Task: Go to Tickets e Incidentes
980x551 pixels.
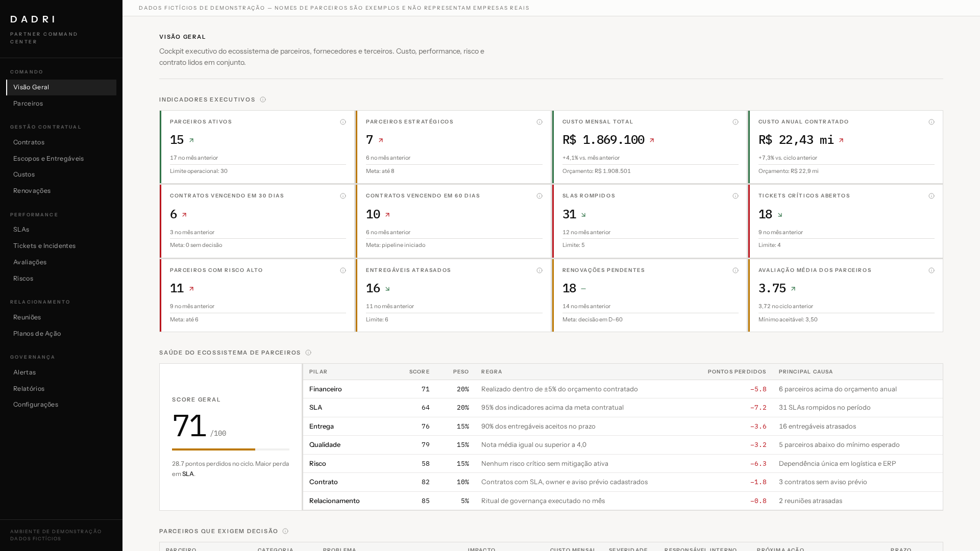Action: pyautogui.click(x=61, y=246)
